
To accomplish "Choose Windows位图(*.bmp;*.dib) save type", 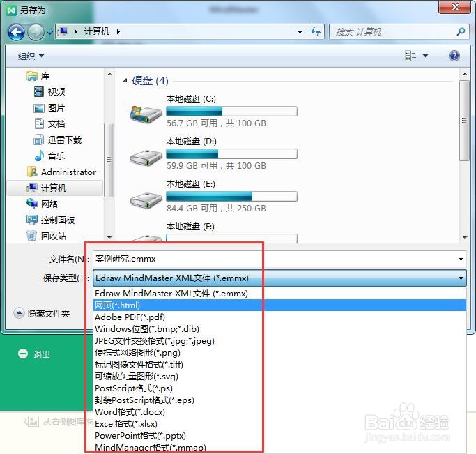I will [x=279, y=329].
